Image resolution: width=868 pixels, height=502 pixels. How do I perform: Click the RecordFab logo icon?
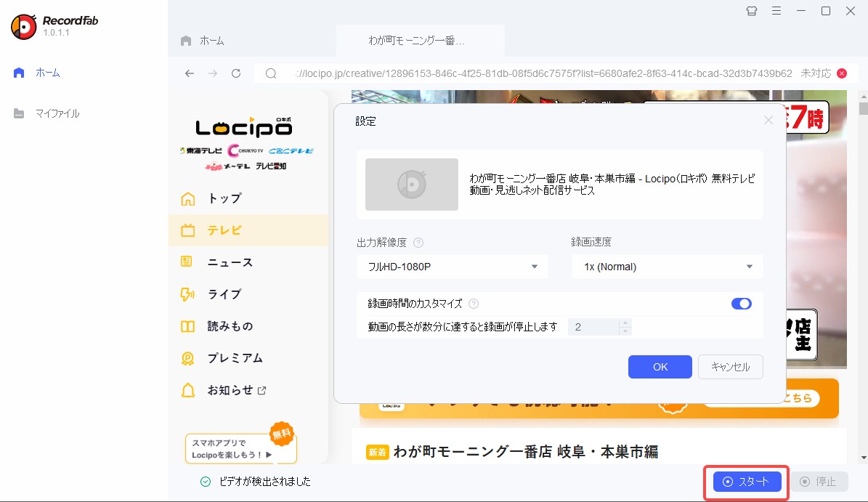(24, 27)
